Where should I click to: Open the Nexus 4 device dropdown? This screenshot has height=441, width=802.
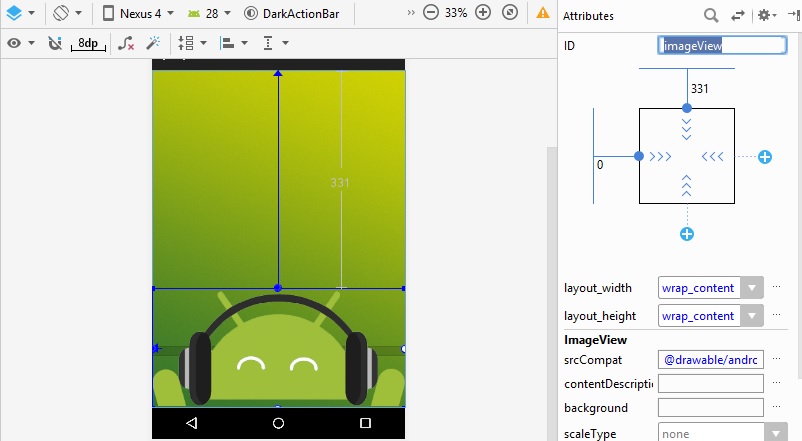pos(138,14)
